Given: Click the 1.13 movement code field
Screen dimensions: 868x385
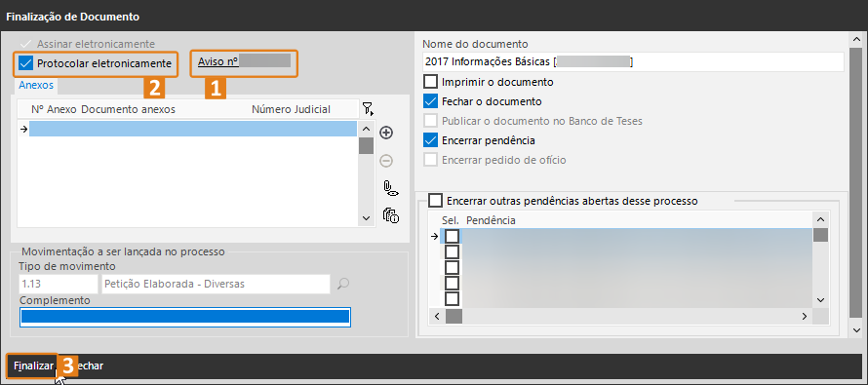Looking at the screenshot, I should 59,285.
